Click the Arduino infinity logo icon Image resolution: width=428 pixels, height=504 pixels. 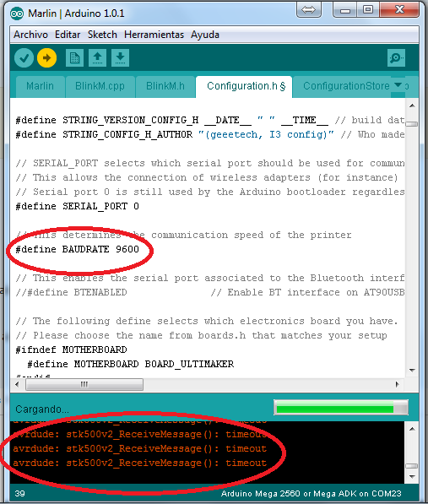[17, 14]
